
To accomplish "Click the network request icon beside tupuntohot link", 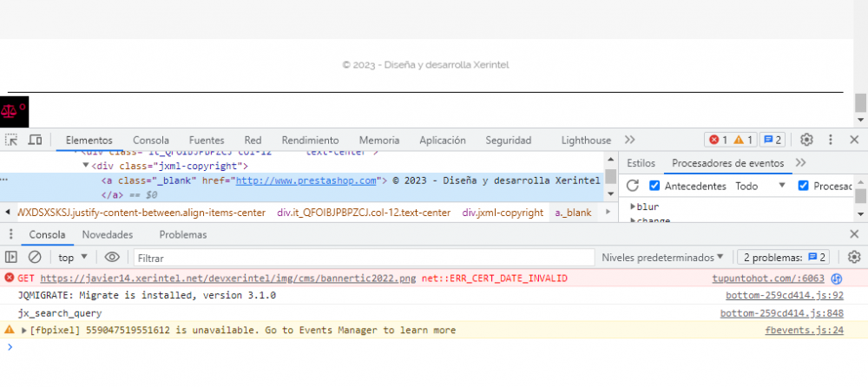I will (837, 279).
